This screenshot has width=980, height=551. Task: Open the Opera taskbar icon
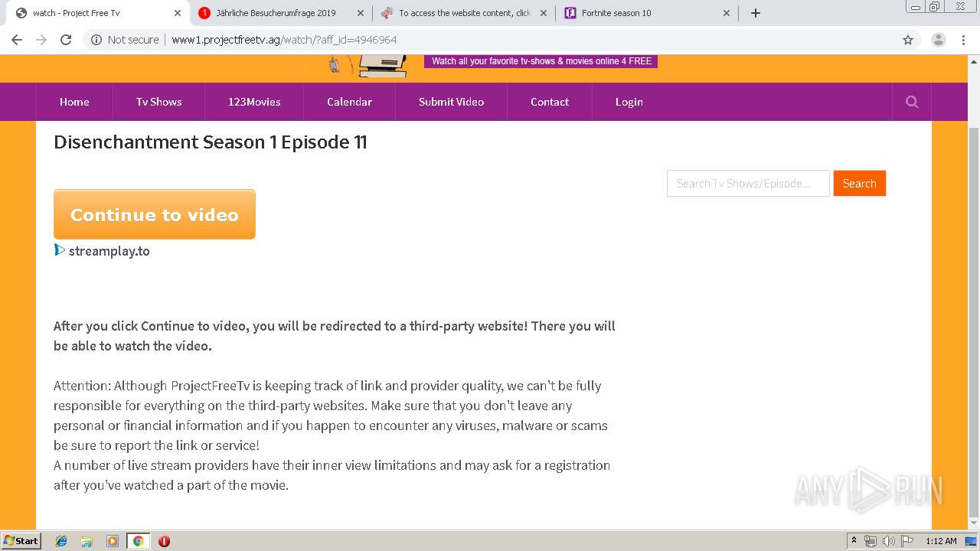pyautogui.click(x=164, y=541)
